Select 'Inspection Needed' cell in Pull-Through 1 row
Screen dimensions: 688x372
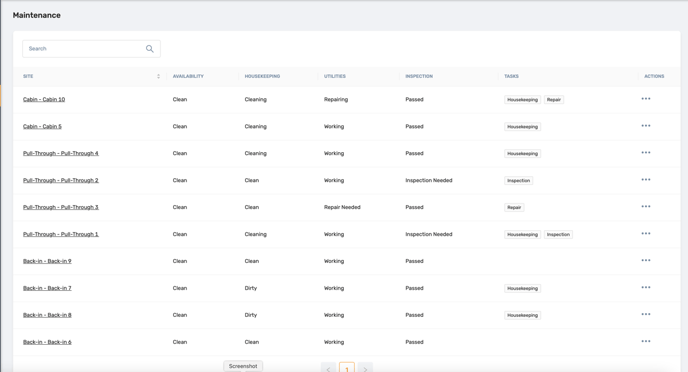[x=429, y=234]
